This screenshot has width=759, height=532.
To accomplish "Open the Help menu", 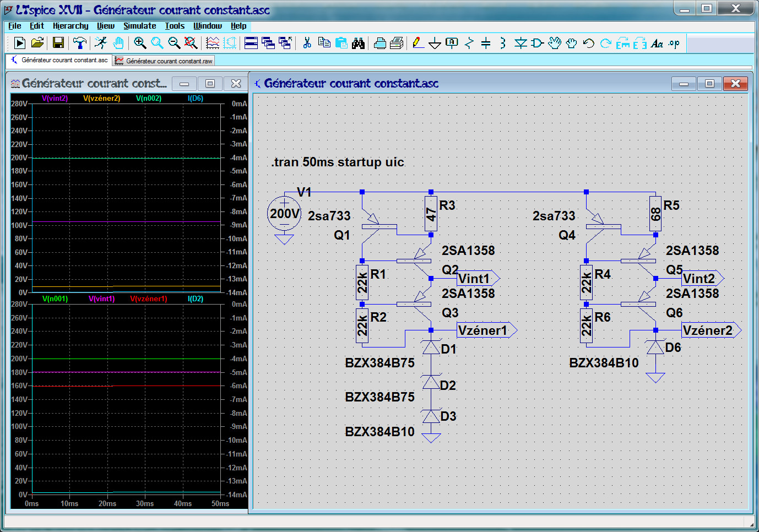I will 238,26.
